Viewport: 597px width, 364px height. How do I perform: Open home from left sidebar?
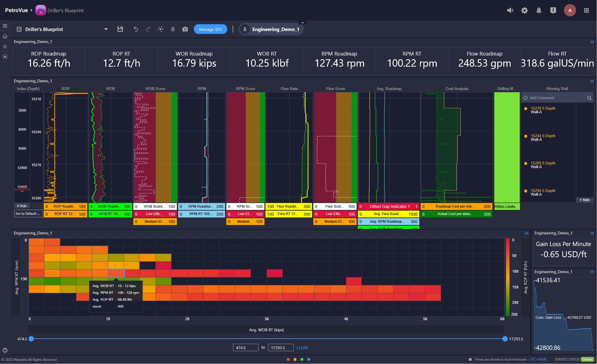5,36
